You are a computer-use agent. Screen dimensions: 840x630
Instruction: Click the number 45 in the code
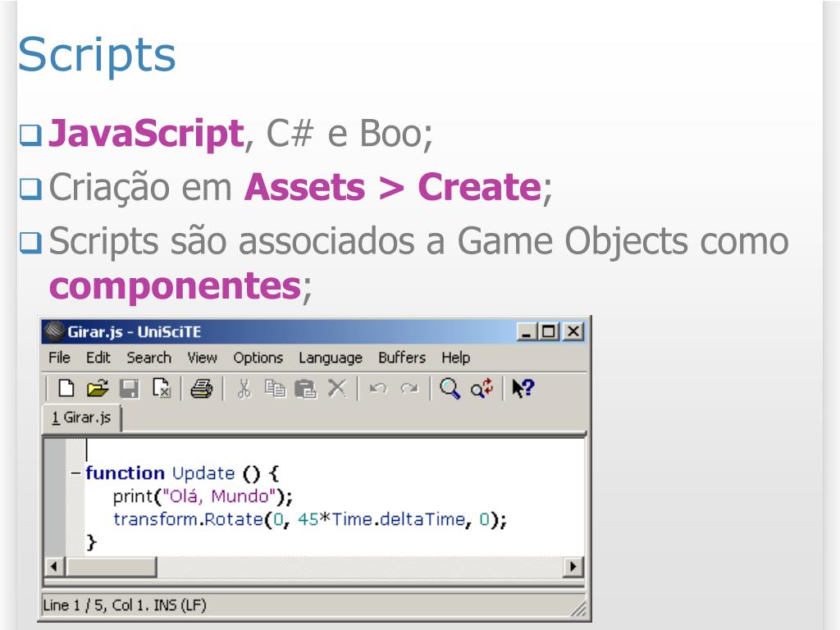click(308, 519)
